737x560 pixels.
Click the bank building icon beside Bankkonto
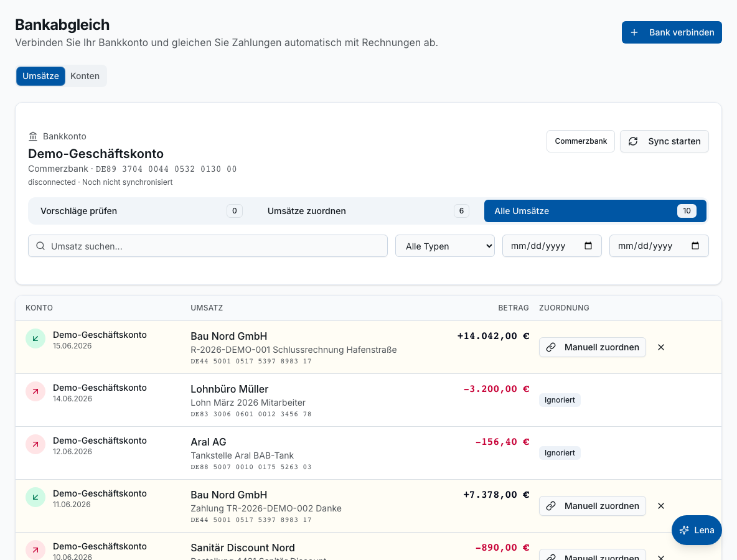33,136
